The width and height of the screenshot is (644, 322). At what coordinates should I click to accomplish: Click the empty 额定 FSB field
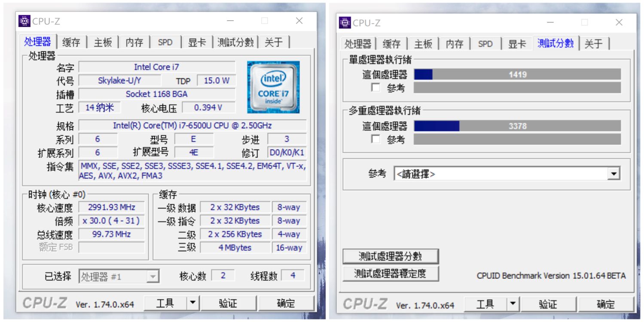click(112, 247)
